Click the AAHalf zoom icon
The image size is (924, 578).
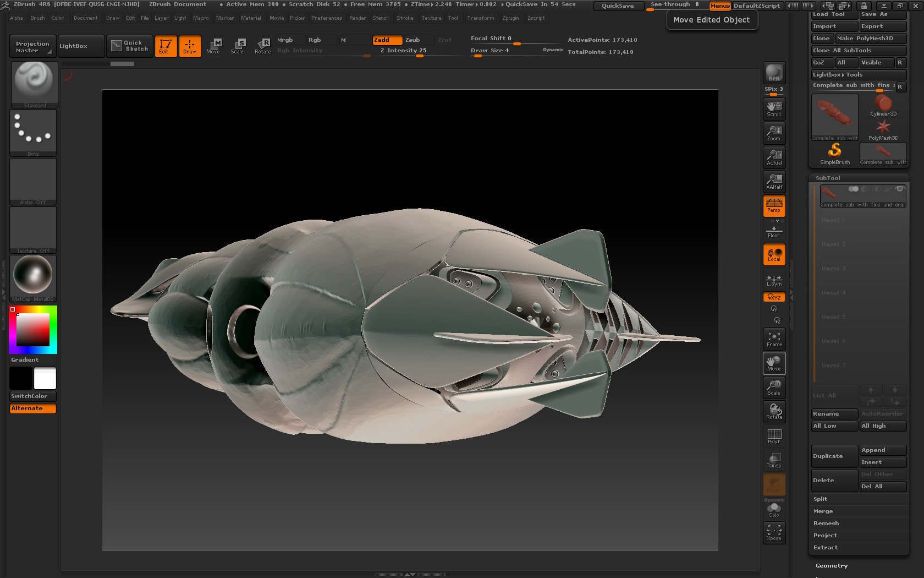pos(774,181)
